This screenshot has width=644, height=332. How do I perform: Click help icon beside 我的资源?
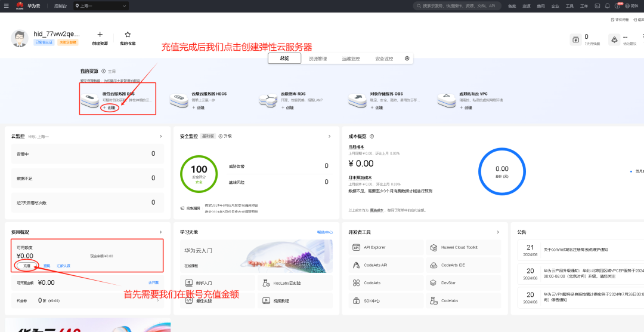104,71
